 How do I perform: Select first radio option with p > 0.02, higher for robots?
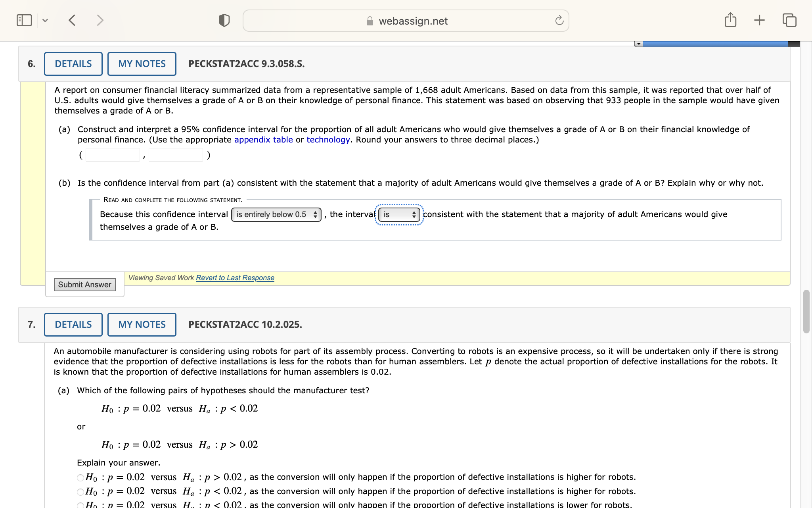[x=80, y=477]
